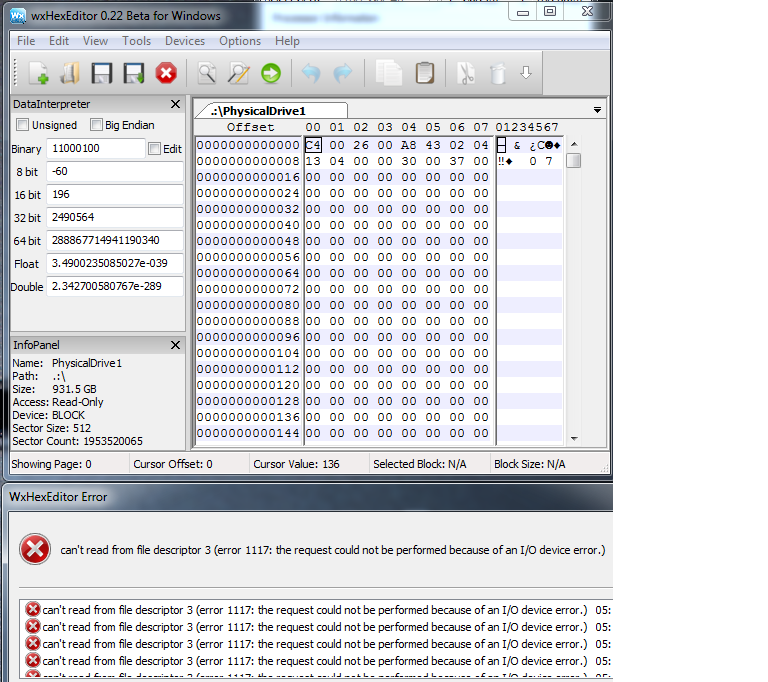
Task: Undo the last change arrow icon
Action: [x=311, y=73]
